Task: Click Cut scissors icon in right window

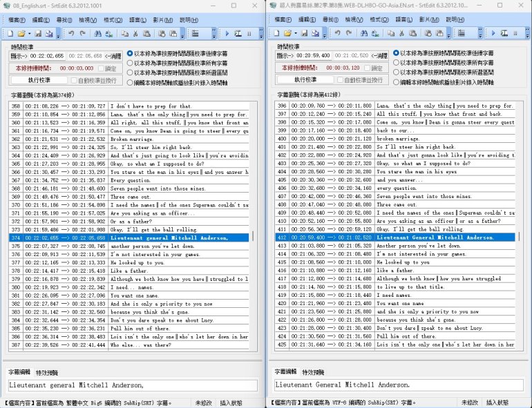Action: (401, 33)
